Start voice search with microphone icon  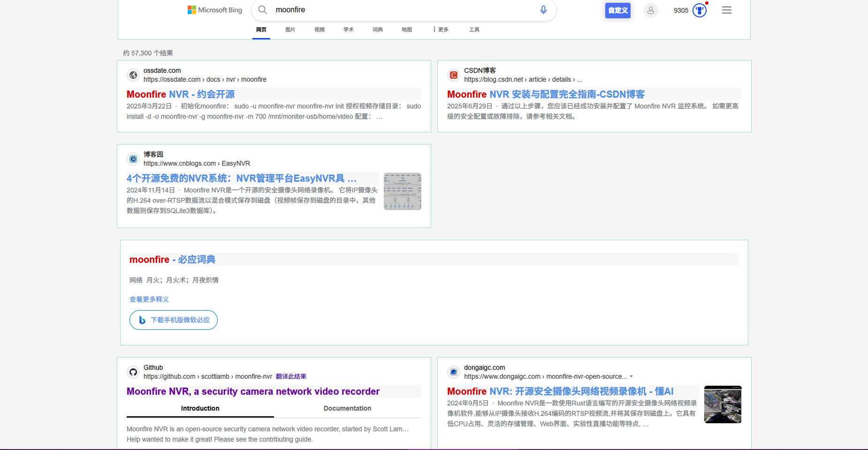point(543,10)
